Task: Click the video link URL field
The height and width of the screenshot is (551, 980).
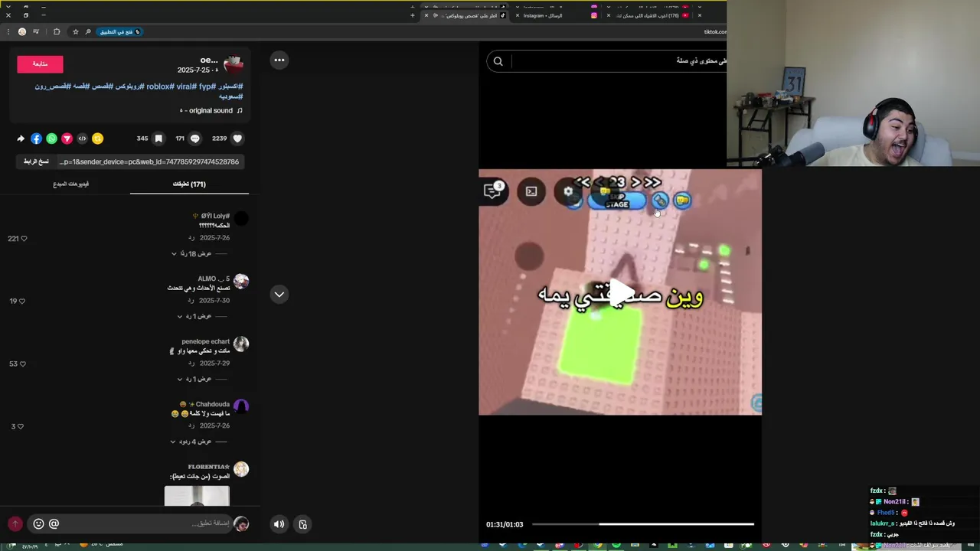Action: pyautogui.click(x=149, y=161)
